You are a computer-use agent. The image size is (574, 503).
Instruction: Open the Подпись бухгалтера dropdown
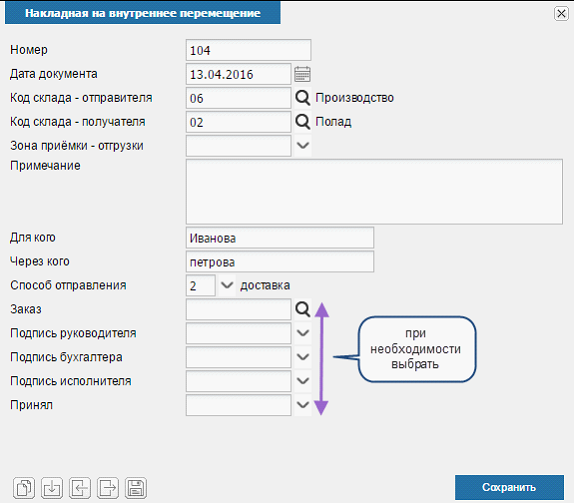coord(303,357)
